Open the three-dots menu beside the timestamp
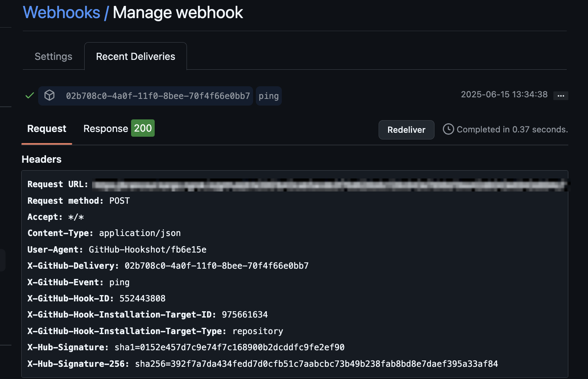The image size is (588, 379). tap(560, 96)
